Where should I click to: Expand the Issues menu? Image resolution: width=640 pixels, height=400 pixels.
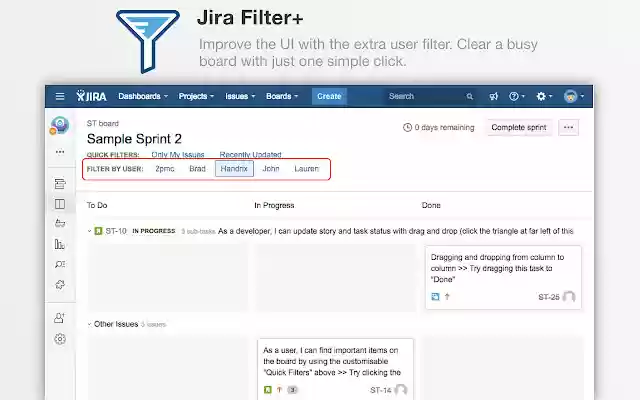point(240,96)
